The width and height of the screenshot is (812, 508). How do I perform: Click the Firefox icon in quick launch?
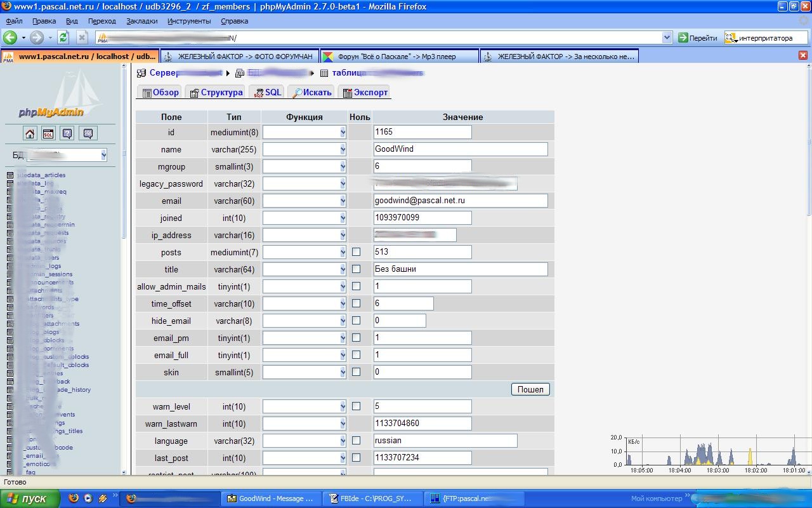pyautogui.click(x=74, y=498)
